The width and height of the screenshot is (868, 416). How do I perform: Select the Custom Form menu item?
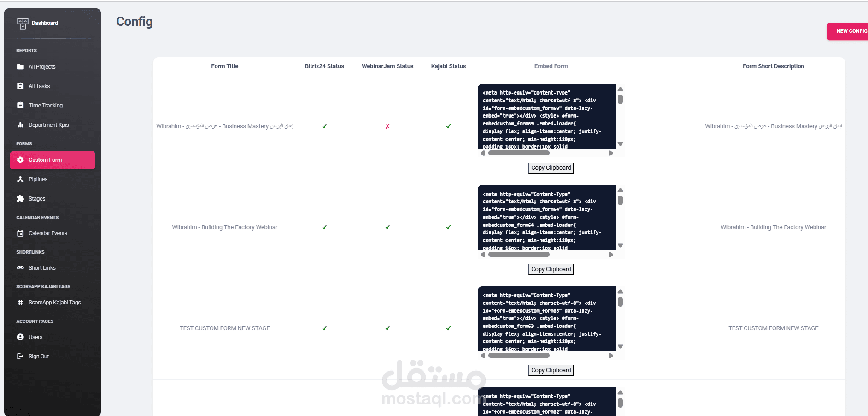tap(53, 160)
